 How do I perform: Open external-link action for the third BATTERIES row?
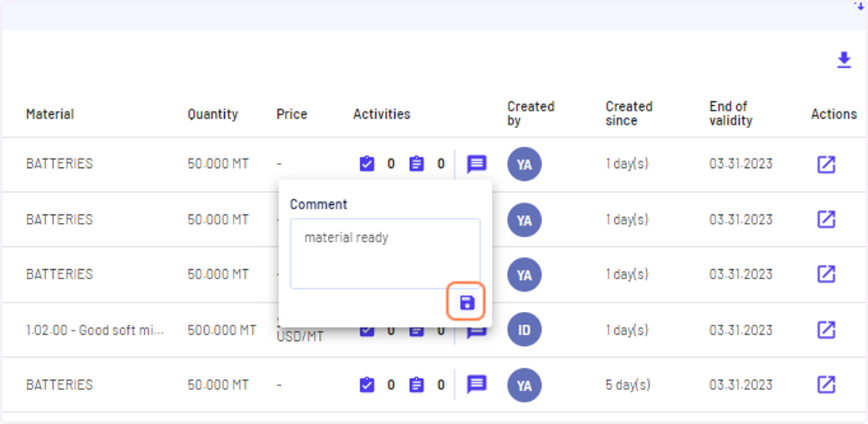(826, 274)
